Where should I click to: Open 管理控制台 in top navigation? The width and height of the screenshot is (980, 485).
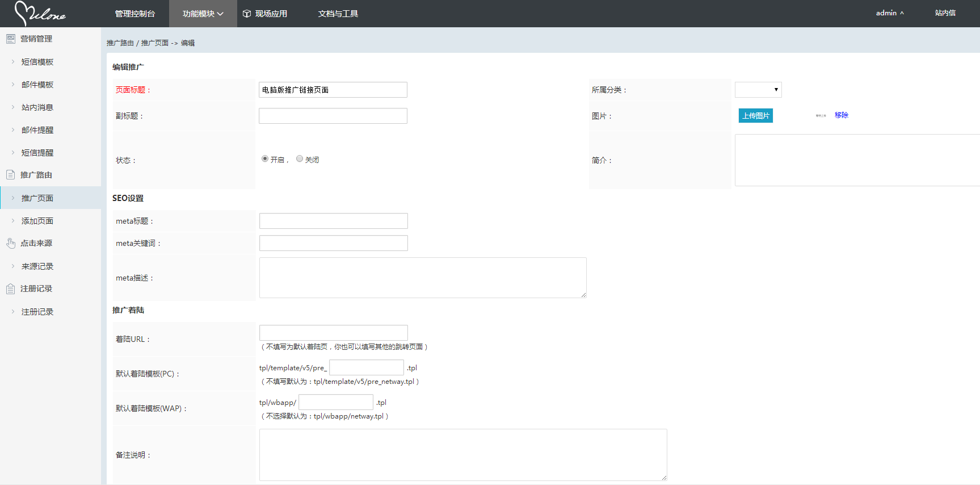click(134, 14)
